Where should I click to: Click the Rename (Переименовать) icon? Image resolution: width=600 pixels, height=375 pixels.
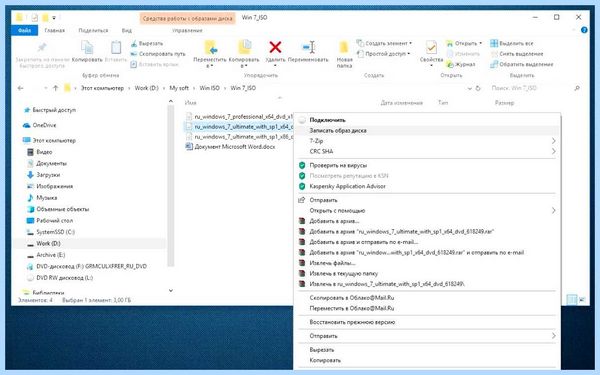tap(308, 47)
